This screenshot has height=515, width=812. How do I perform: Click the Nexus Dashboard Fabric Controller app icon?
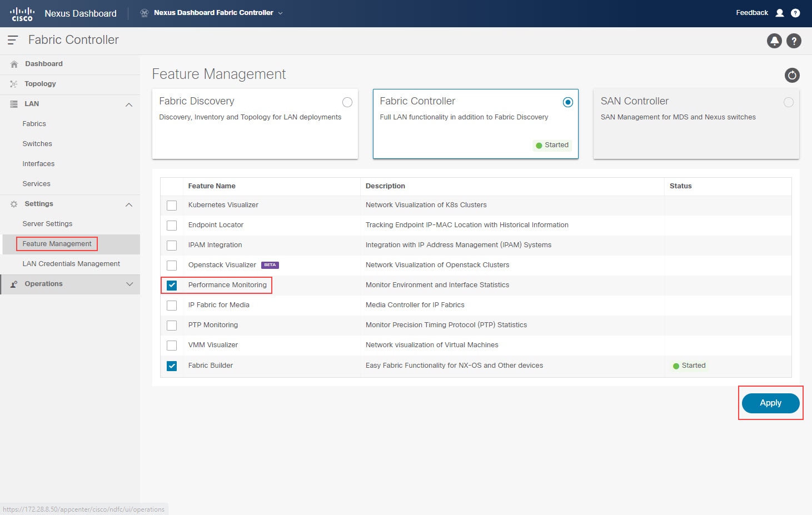145,13
